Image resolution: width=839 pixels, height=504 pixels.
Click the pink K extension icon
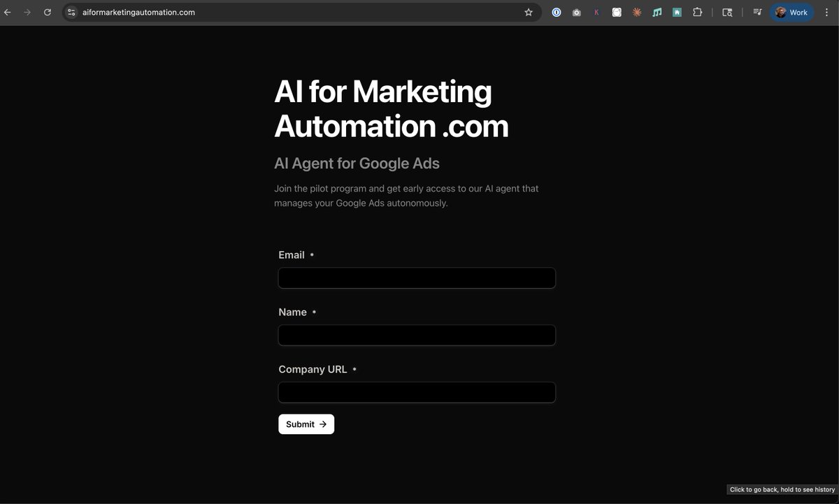tap(596, 13)
